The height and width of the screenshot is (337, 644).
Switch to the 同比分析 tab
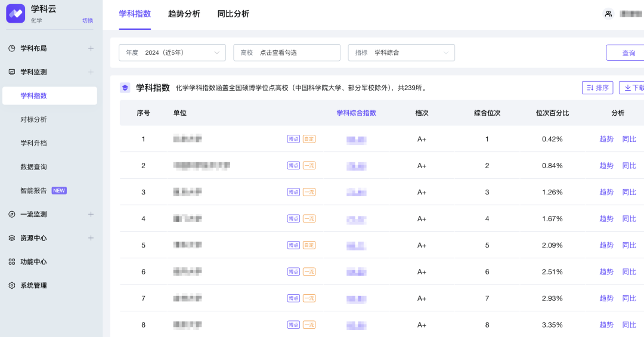click(x=233, y=14)
